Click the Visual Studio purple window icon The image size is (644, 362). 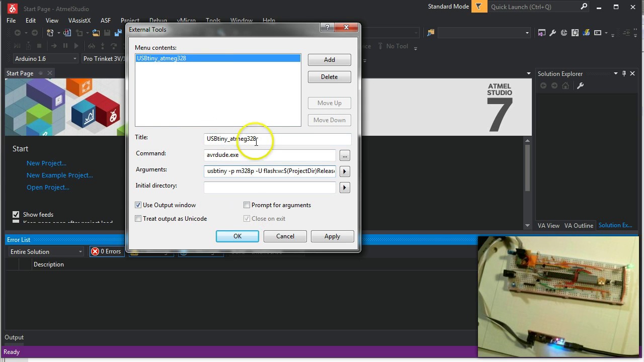pyautogui.click(x=541, y=33)
